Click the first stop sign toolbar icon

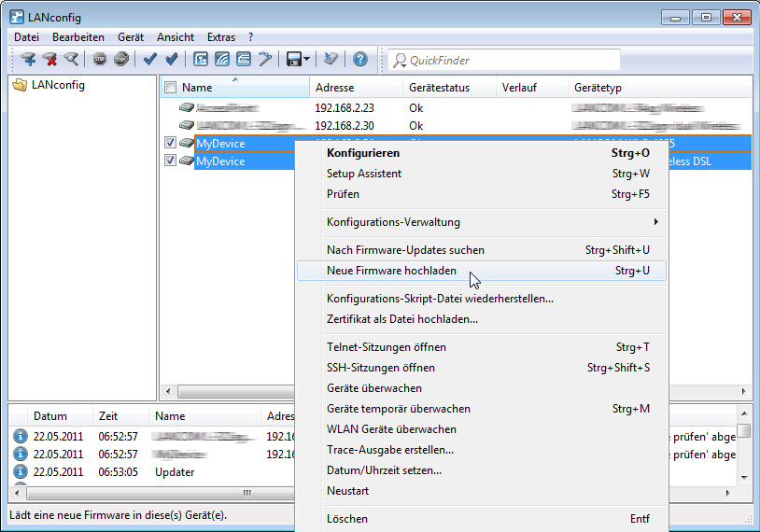pos(100,60)
